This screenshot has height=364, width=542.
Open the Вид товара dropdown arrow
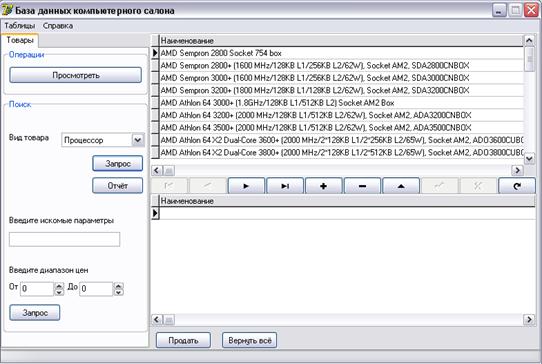(x=138, y=140)
